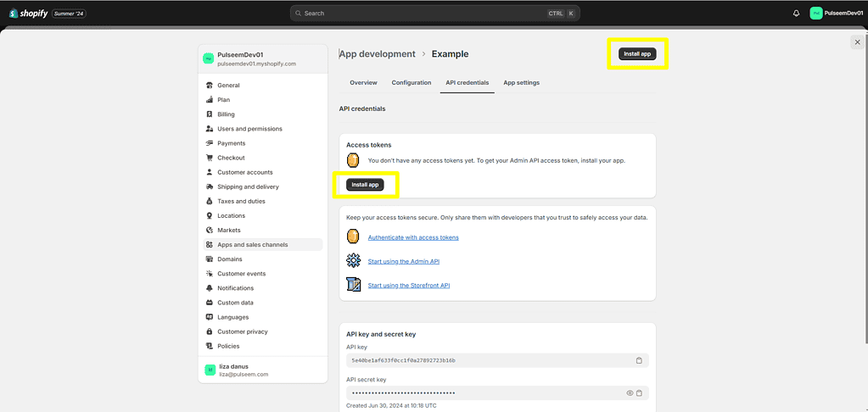Switch to the Overview tab
The image size is (868, 412).
click(363, 82)
